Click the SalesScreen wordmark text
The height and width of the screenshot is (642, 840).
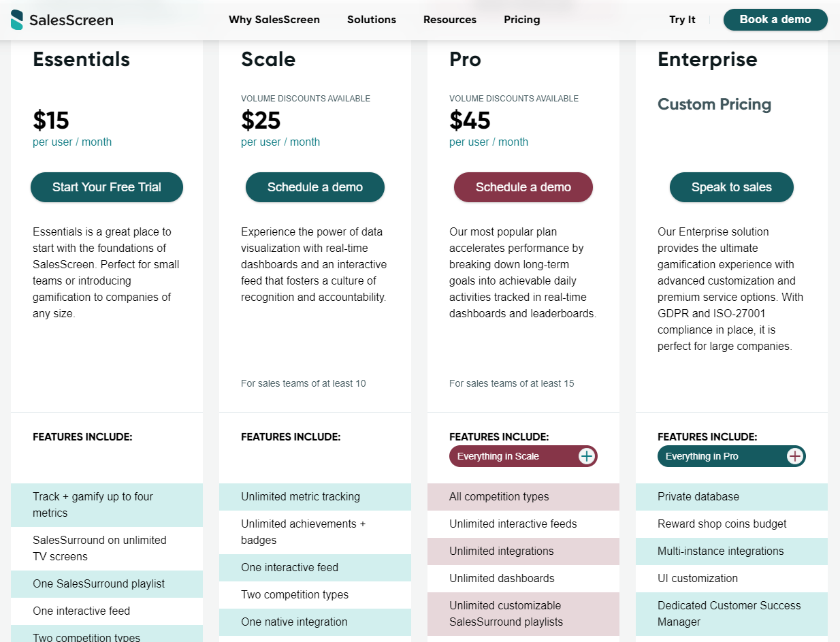coord(71,20)
